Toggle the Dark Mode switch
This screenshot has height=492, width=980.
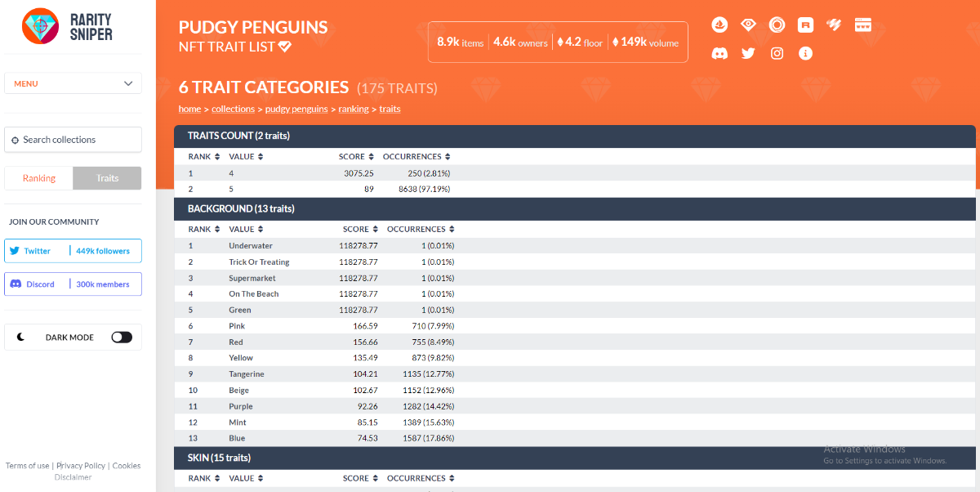tap(122, 337)
